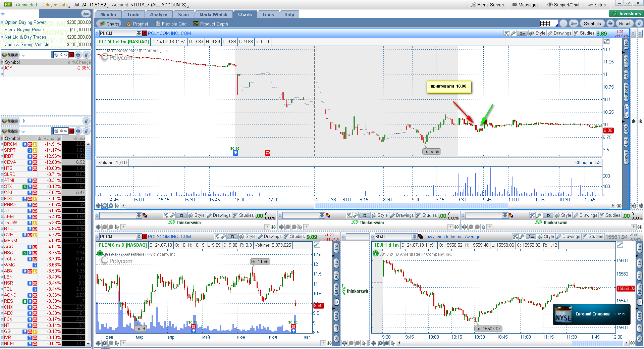Click the D timeframe button on the lower PLCM chart
Viewport: 644px width, 349px height.
click(x=232, y=237)
